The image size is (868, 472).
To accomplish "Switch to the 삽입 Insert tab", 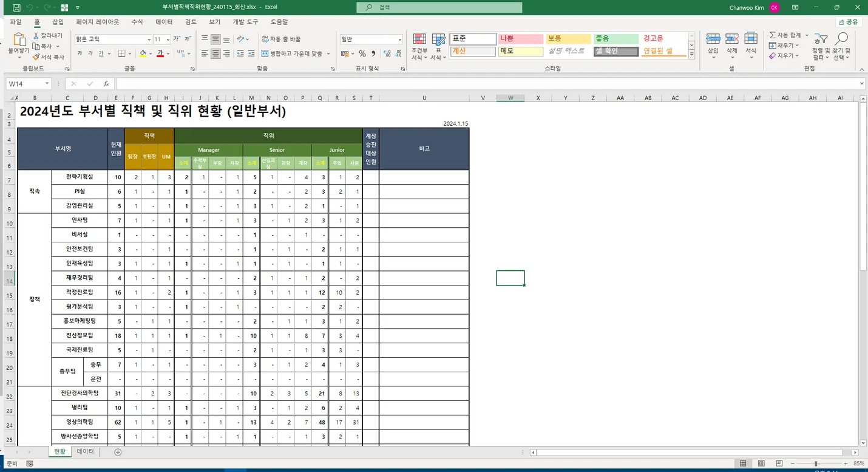I will coord(58,22).
